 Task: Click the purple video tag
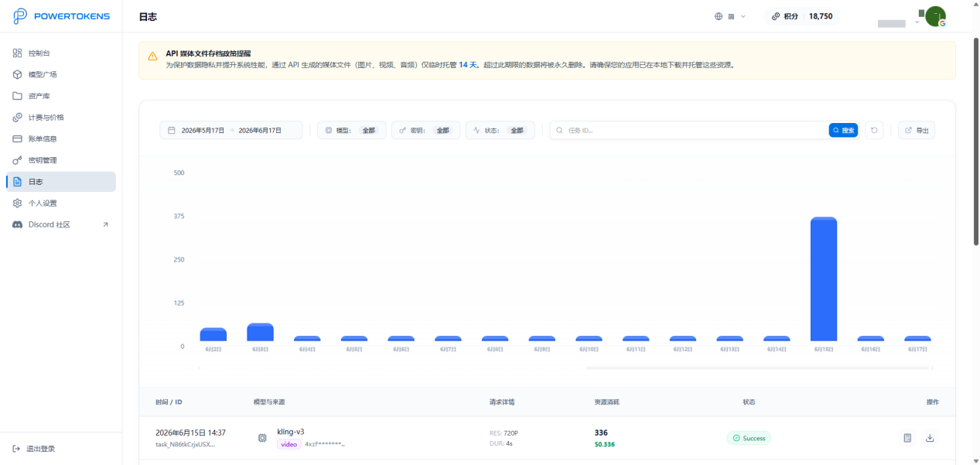coord(289,444)
